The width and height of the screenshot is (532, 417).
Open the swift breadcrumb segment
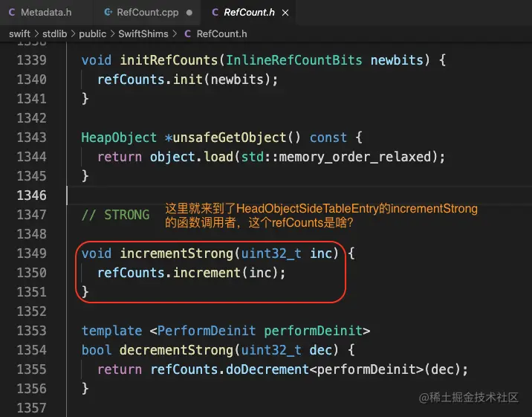(19, 34)
